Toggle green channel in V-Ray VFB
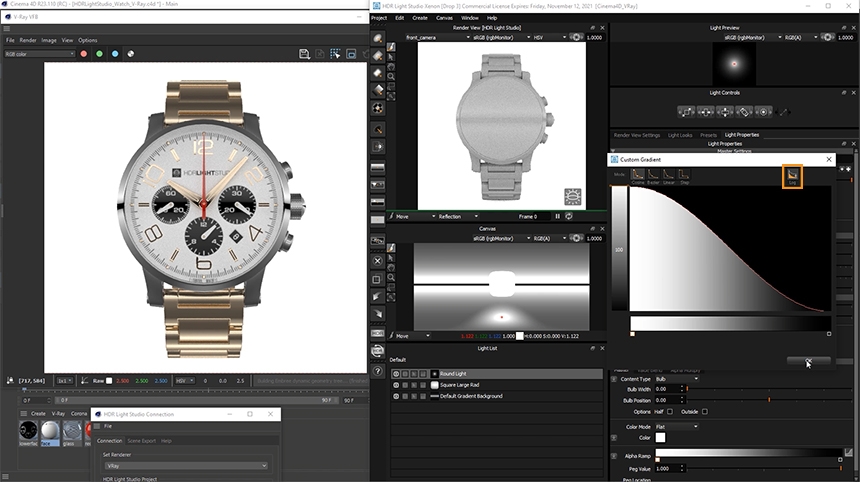This screenshot has width=860, height=482. pos(99,54)
